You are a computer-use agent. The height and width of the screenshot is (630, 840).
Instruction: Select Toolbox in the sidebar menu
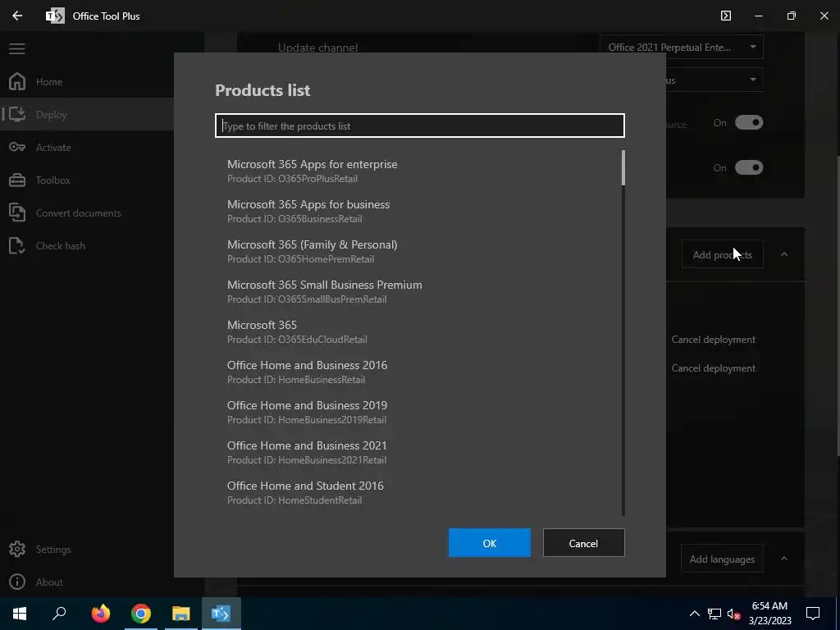(53, 180)
